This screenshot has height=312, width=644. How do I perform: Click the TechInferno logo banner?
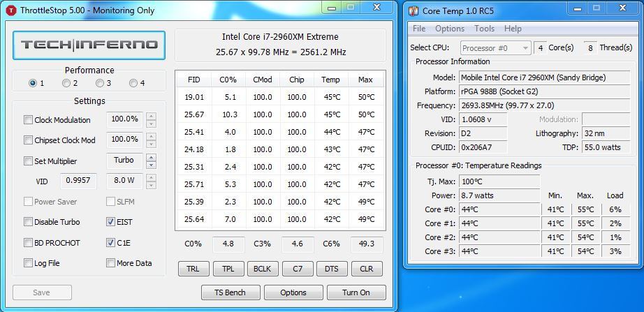click(89, 45)
